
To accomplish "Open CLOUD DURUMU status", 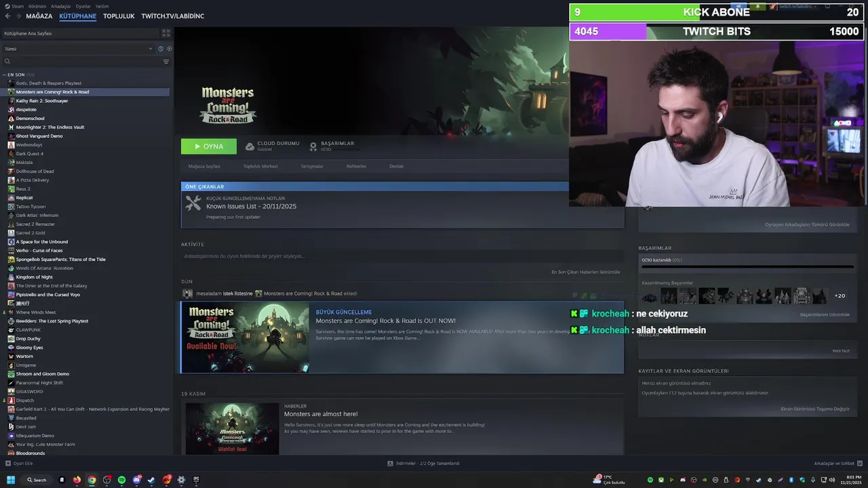I will point(273,146).
